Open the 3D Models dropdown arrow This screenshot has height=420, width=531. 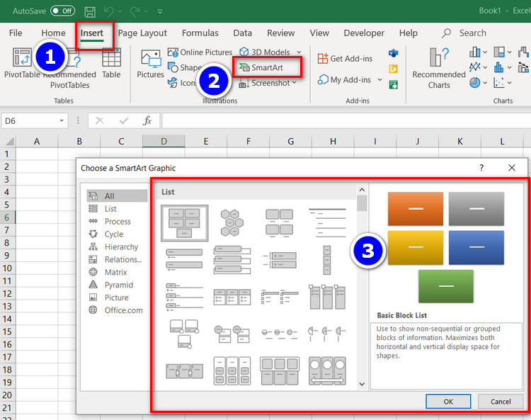(x=299, y=52)
